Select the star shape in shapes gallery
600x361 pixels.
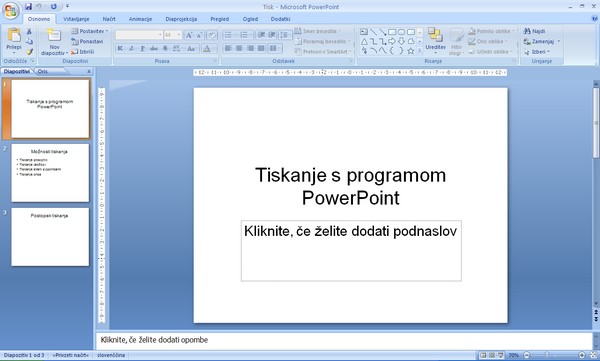coord(411,51)
